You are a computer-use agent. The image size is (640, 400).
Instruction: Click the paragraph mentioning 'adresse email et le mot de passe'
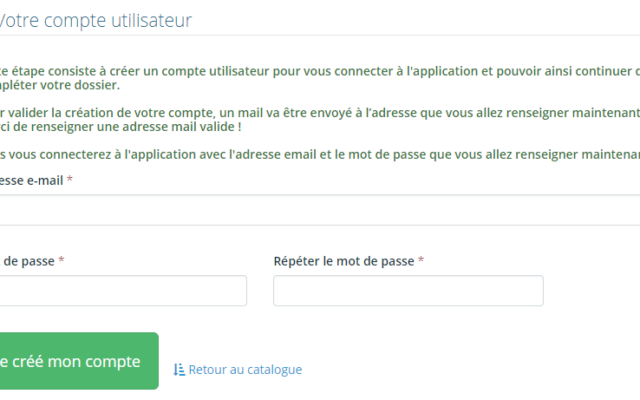(320, 155)
